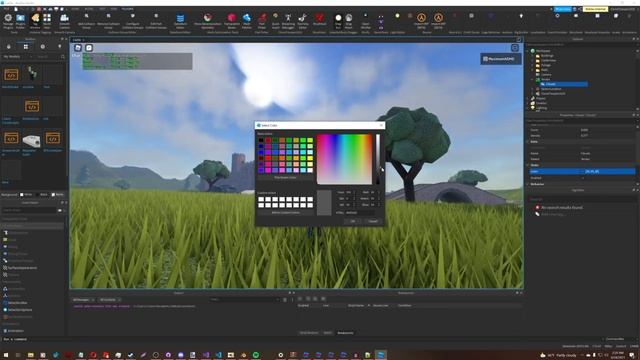Select the Lighting service in Explorer
This screenshot has height=360, width=640.
click(x=541, y=108)
